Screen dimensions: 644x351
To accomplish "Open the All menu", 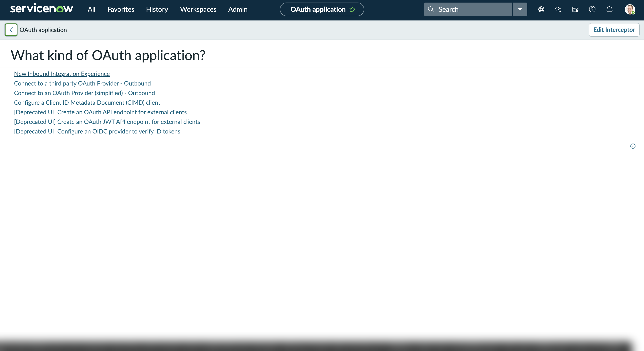I will [x=92, y=9].
